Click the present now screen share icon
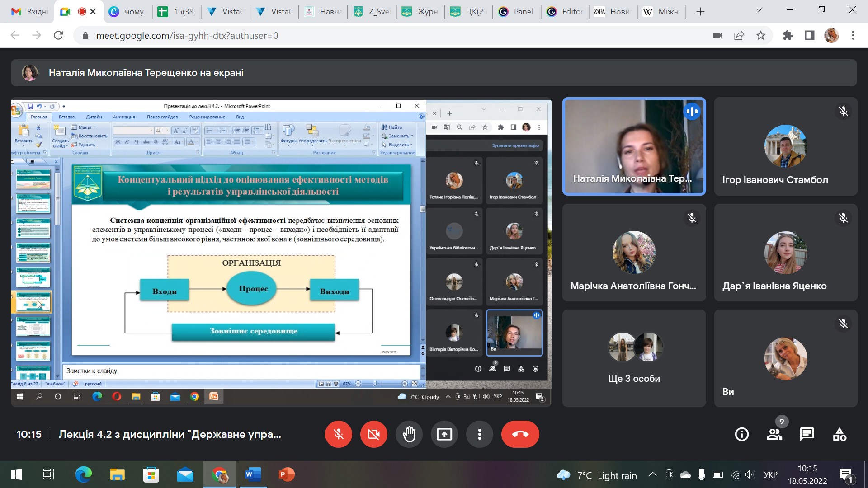This screenshot has height=488, width=868. (x=444, y=434)
